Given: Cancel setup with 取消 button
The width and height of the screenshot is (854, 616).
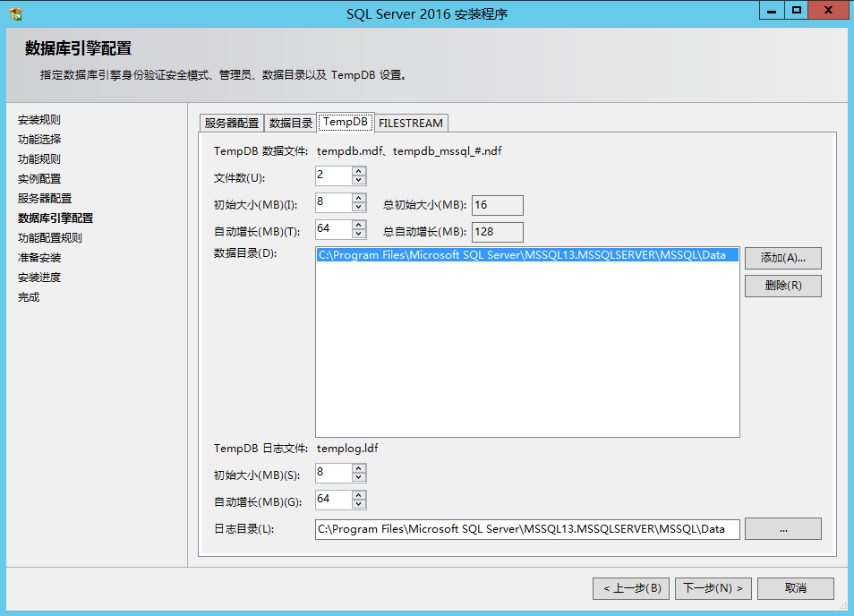Looking at the screenshot, I should 795,588.
